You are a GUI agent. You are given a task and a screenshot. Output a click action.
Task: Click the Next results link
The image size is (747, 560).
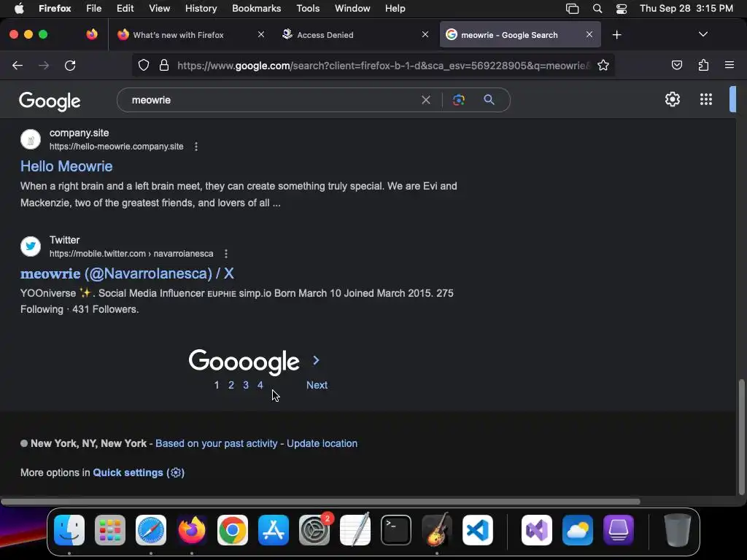317,385
